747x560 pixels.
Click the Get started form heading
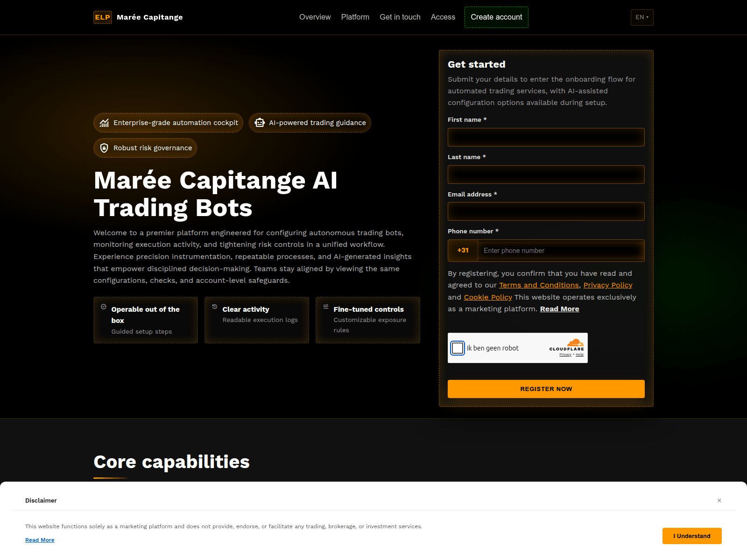coord(476,64)
